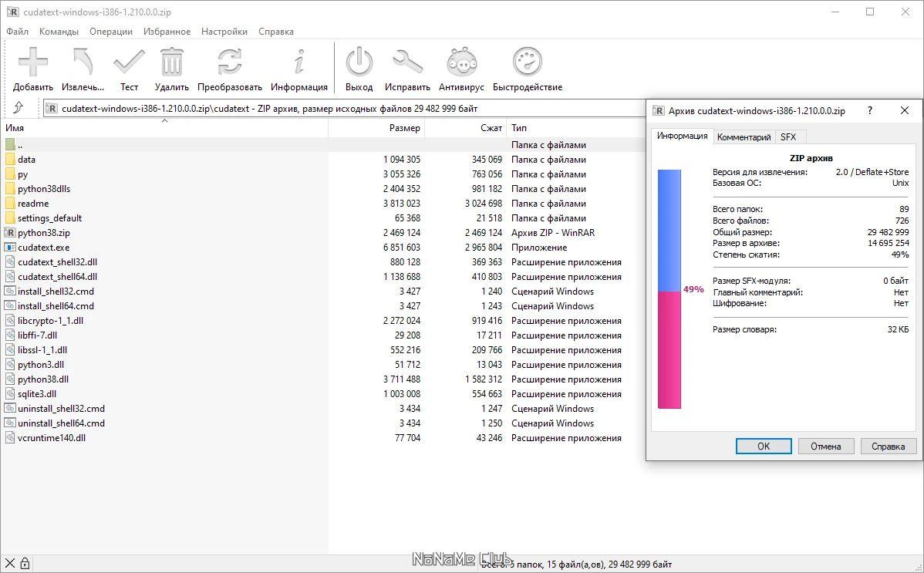
Task: Select file cudatext_shell64.dll
Action: click(57, 277)
